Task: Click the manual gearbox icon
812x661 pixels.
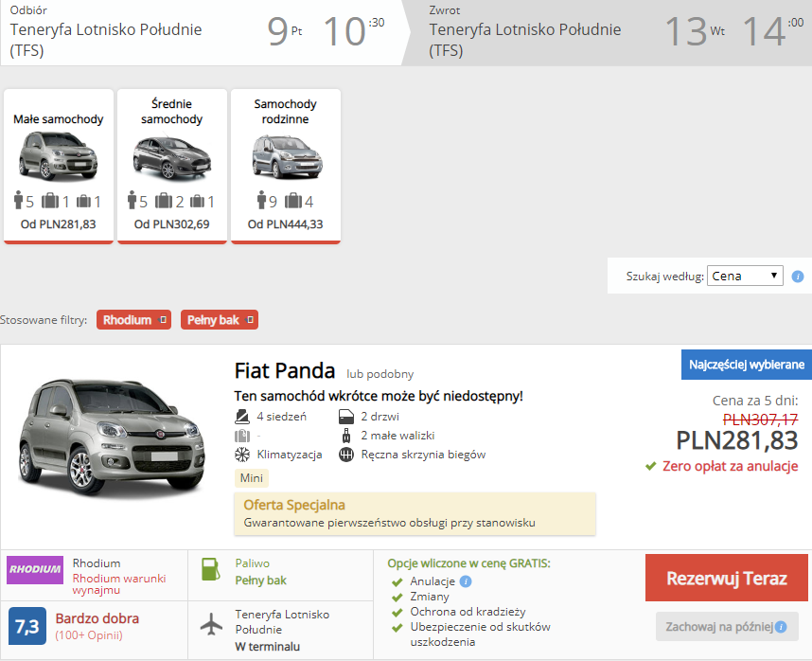Action: coord(346,455)
